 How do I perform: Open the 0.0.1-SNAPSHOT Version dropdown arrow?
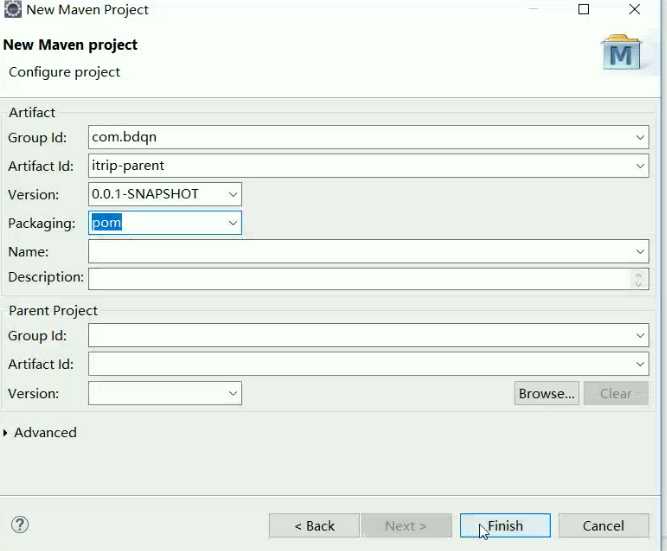tap(233, 194)
